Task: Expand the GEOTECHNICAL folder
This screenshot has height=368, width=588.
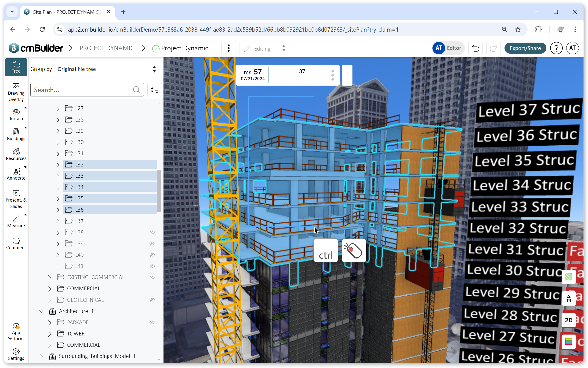Action: click(x=50, y=300)
